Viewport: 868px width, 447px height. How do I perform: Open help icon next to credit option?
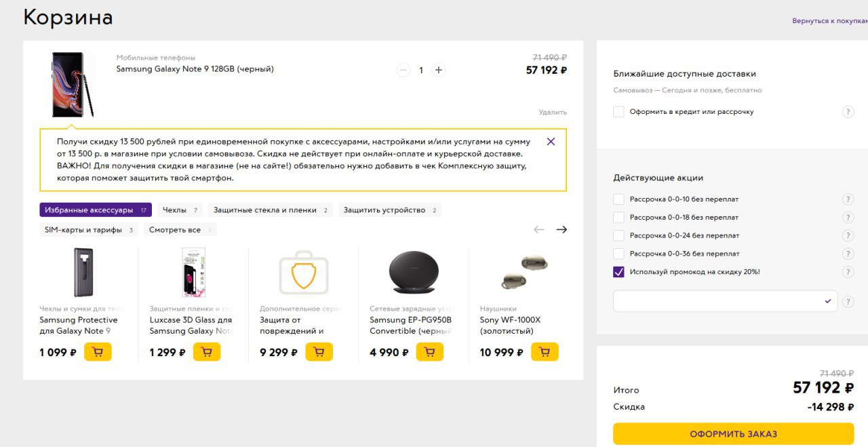click(848, 112)
